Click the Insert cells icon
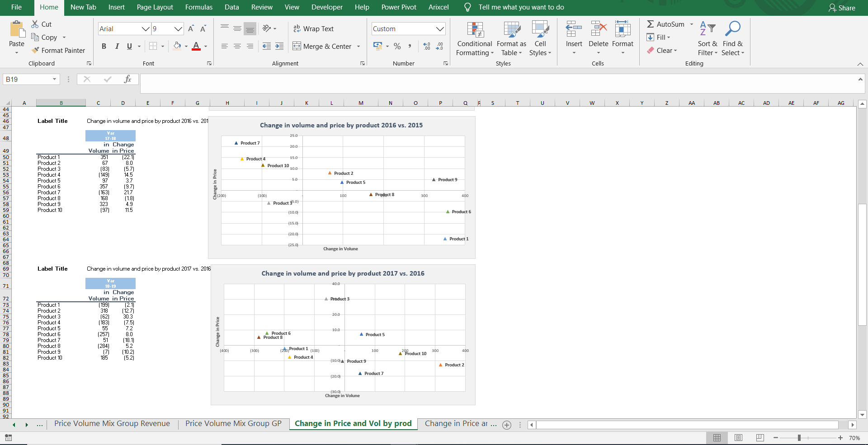Viewport: 868px width, 445px height. (x=574, y=30)
